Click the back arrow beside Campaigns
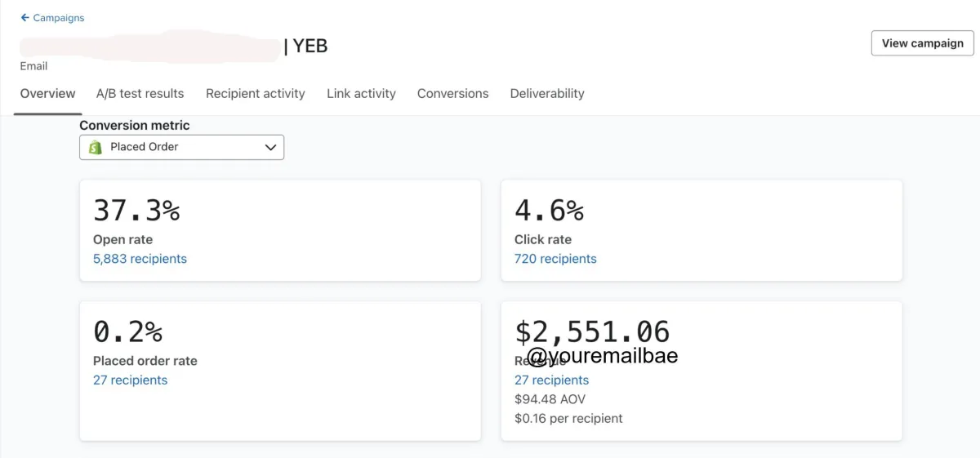980x458 pixels. pyautogui.click(x=25, y=18)
